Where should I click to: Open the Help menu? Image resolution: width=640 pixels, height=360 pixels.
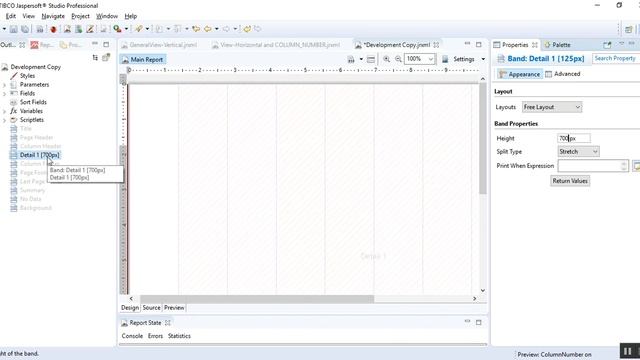click(131, 16)
